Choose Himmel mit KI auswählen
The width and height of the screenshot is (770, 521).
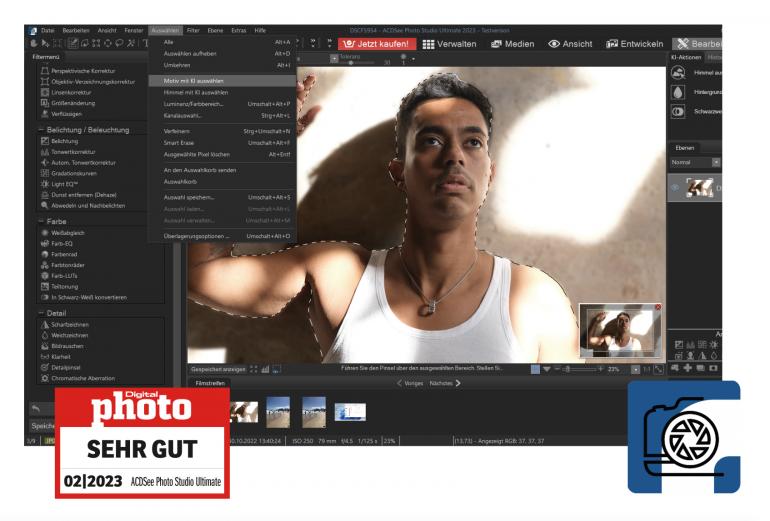[x=222, y=92]
